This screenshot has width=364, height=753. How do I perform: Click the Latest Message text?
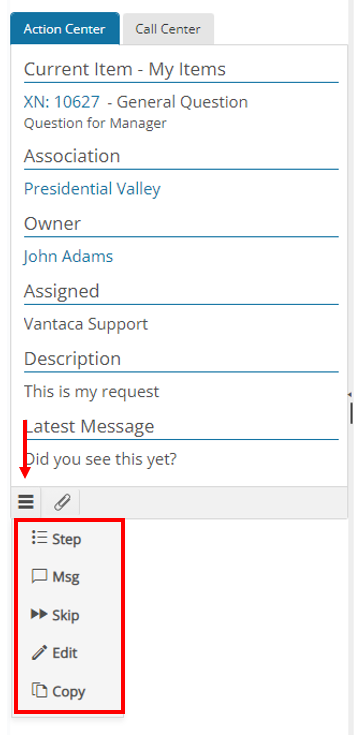pyautogui.click(x=100, y=460)
